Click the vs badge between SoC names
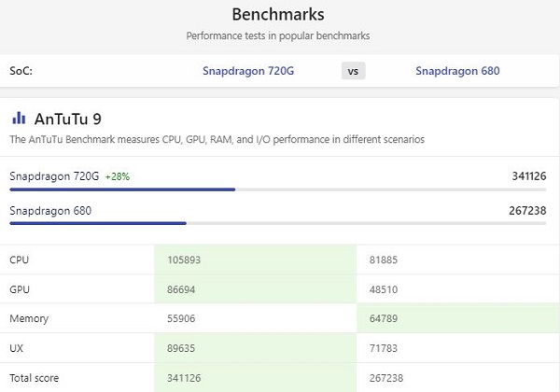Screen dimensions: 560x392 coord(353,71)
